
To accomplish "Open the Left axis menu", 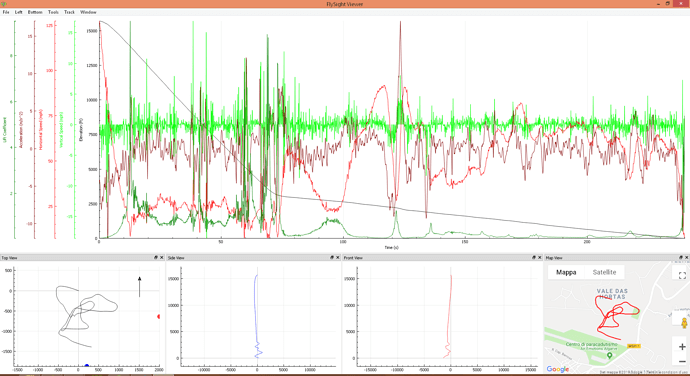I will (18, 12).
